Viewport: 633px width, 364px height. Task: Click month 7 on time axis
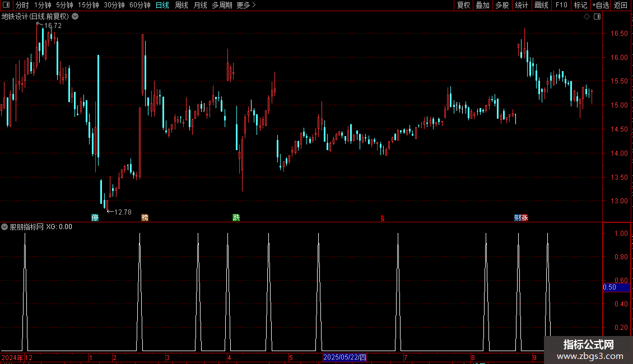click(406, 357)
